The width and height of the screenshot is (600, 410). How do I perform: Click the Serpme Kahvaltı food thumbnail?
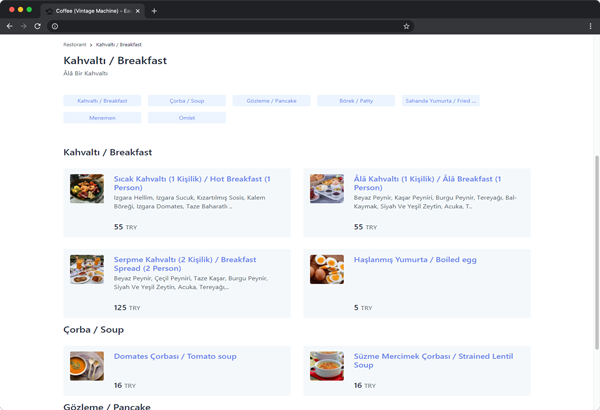[x=87, y=269]
